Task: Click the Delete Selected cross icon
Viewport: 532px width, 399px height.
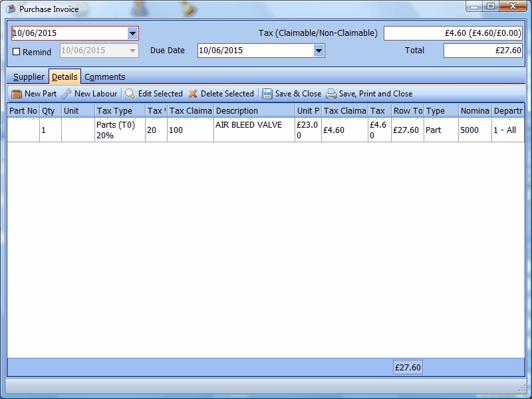Action: [193, 94]
